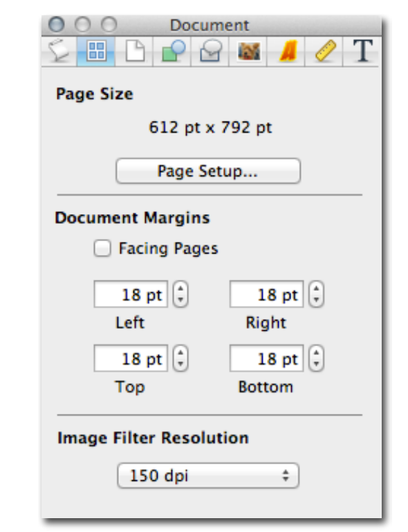This screenshot has height=532, width=408.
Task: Open the orange letter A text effects icon
Action: (x=287, y=51)
